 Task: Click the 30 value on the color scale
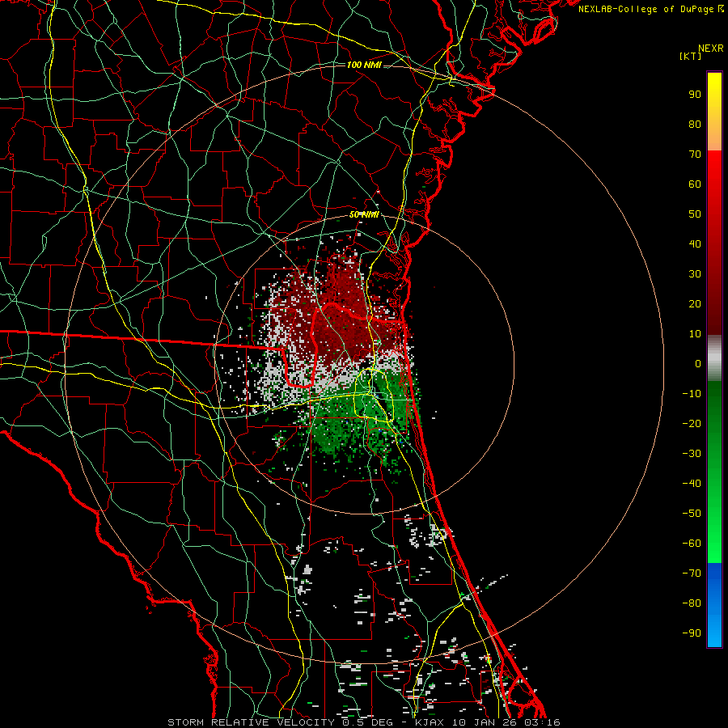tap(695, 274)
